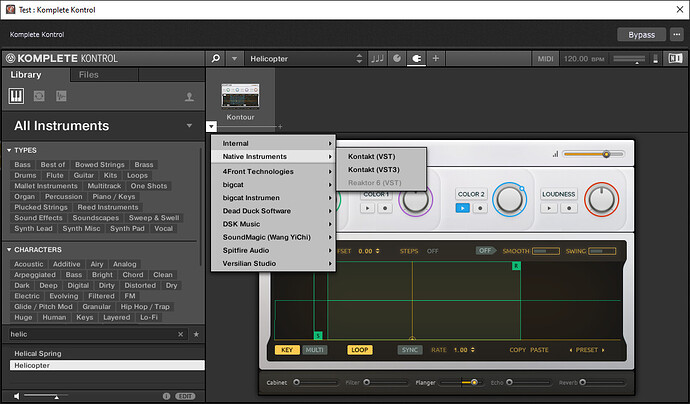The height and width of the screenshot is (404, 690).
Task: Click the NI logo icon
Action: [x=675, y=58]
